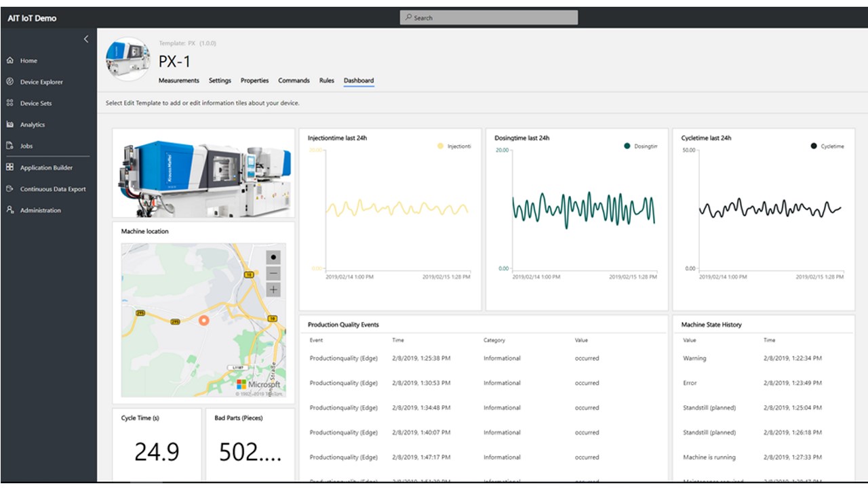This screenshot has width=868, height=488.
Task: Collapse the left navigation pane chevron
Action: click(x=86, y=39)
